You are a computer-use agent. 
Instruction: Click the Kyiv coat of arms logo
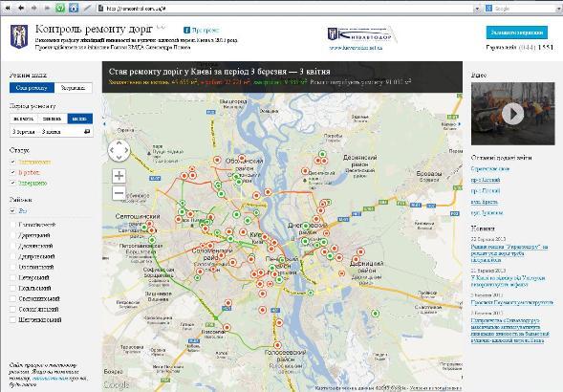tap(19, 36)
